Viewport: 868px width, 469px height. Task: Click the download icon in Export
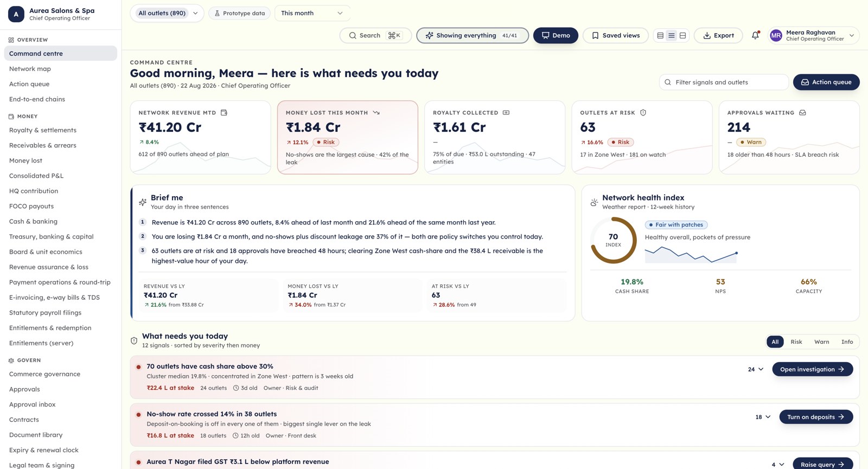click(707, 35)
